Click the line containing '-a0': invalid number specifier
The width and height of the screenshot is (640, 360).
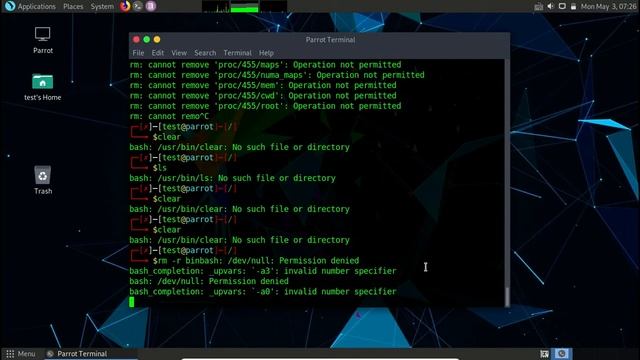pyautogui.click(x=263, y=291)
